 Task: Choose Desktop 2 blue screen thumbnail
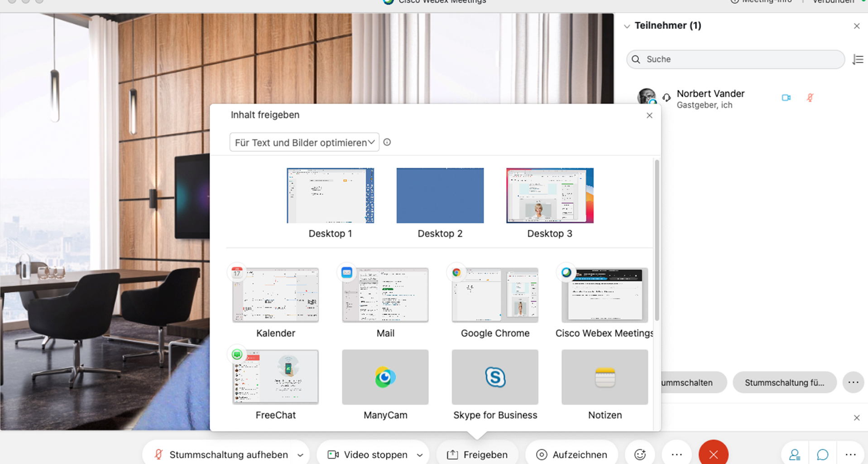click(440, 195)
